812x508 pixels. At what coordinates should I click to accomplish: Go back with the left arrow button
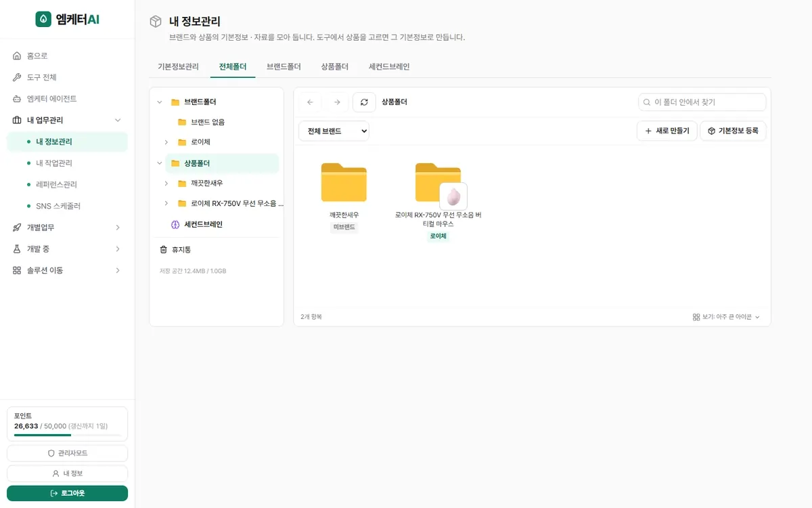tap(310, 102)
